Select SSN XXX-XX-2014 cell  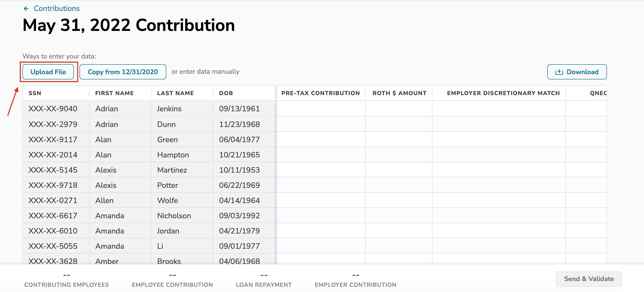56,155
